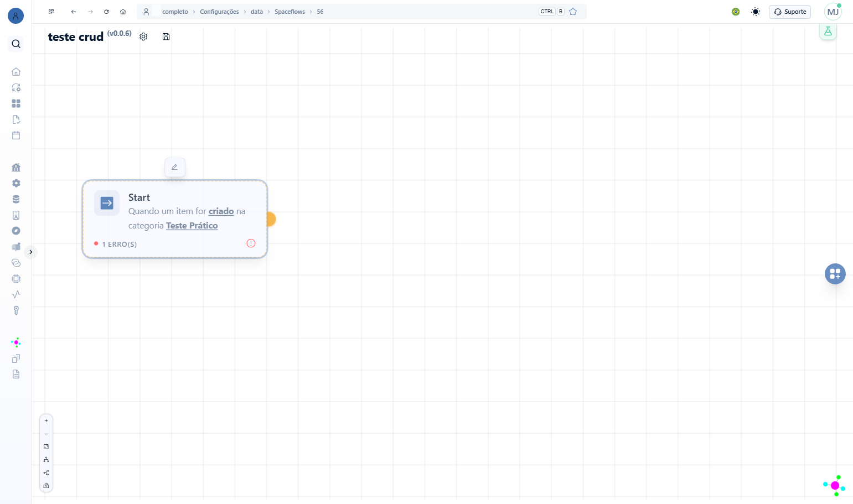The height and width of the screenshot is (504, 853).
Task: Open the compass icon in the sidebar
Action: pyautogui.click(x=16, y=231)
